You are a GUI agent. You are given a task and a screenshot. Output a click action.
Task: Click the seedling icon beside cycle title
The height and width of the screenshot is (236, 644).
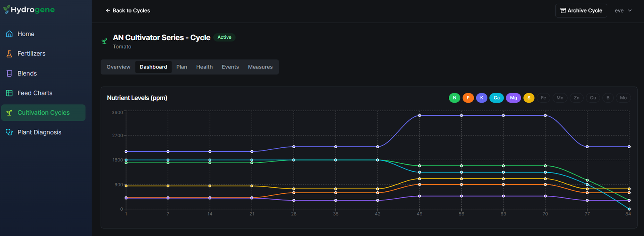tap(104, 41)
